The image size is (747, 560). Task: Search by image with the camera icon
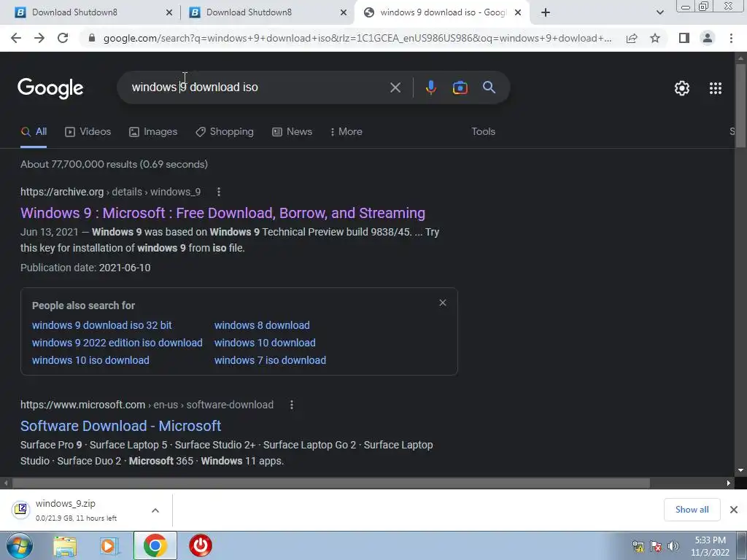pos(460,87)
